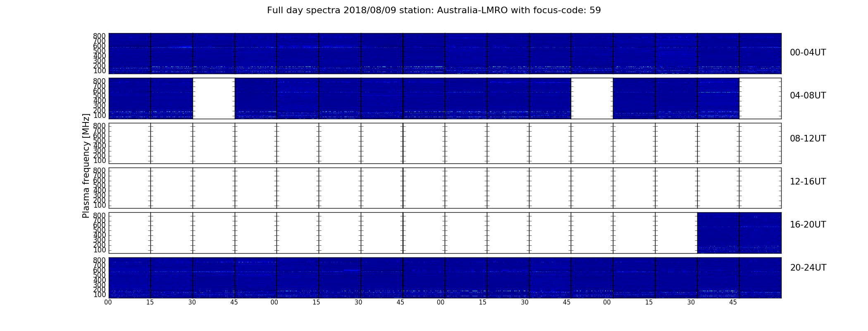Click the leftmost '00' x-axis tick label

(108, 302)
